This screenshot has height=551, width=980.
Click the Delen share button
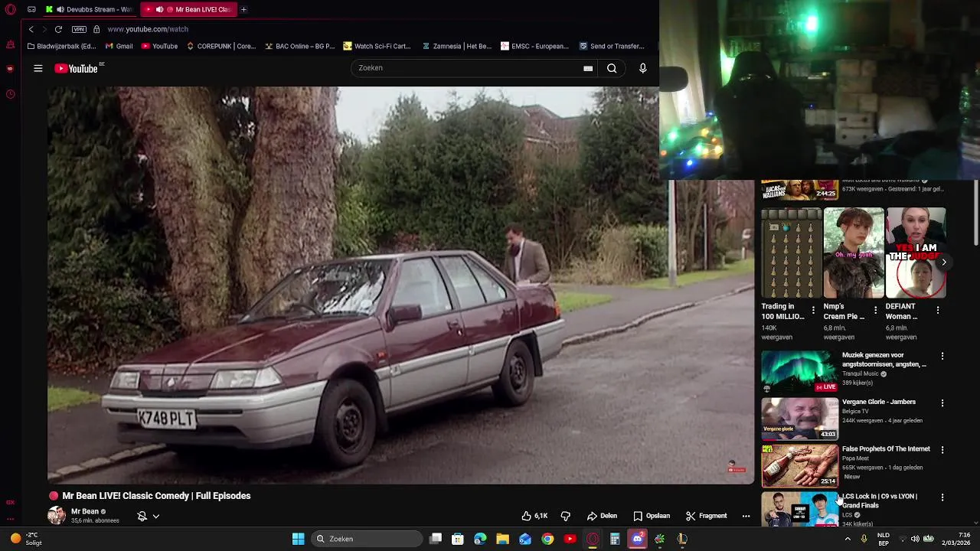603,516
